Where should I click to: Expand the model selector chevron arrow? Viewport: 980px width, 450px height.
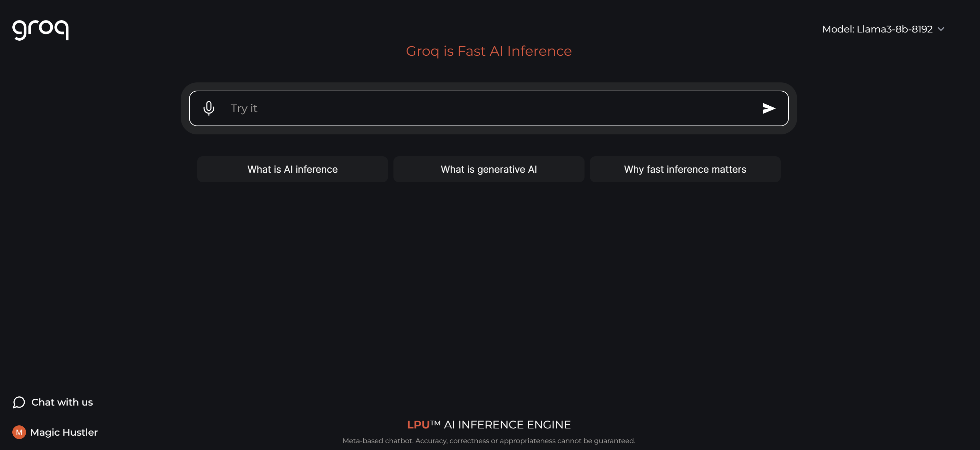tap(941, 29)
